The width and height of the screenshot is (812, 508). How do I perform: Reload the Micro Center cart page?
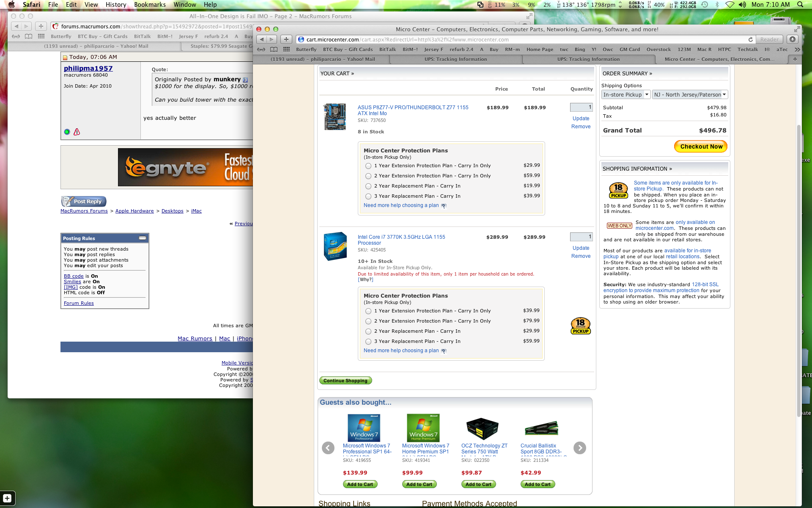click(x=751, y=39)
